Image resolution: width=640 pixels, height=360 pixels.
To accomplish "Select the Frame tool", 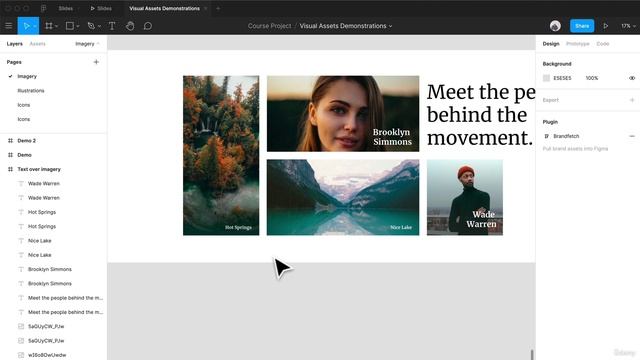I will point(49,26).
